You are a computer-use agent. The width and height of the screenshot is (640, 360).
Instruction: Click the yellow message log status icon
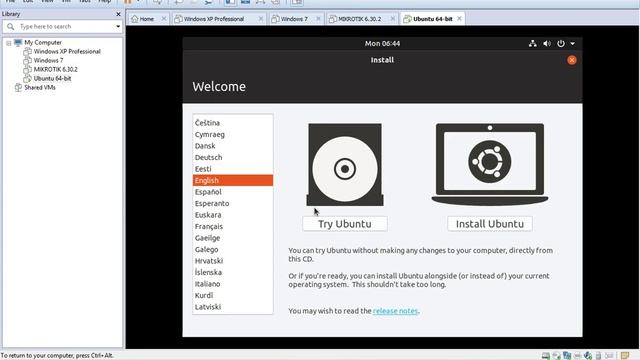[624, 356]
